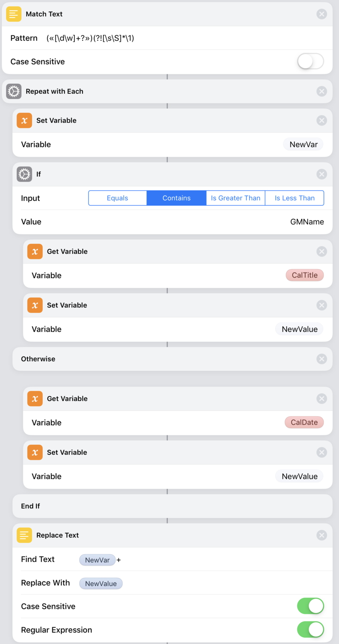Click the GMName value field
The height and width of the screenshot is (644, 339).
click(x=307, y=222)
